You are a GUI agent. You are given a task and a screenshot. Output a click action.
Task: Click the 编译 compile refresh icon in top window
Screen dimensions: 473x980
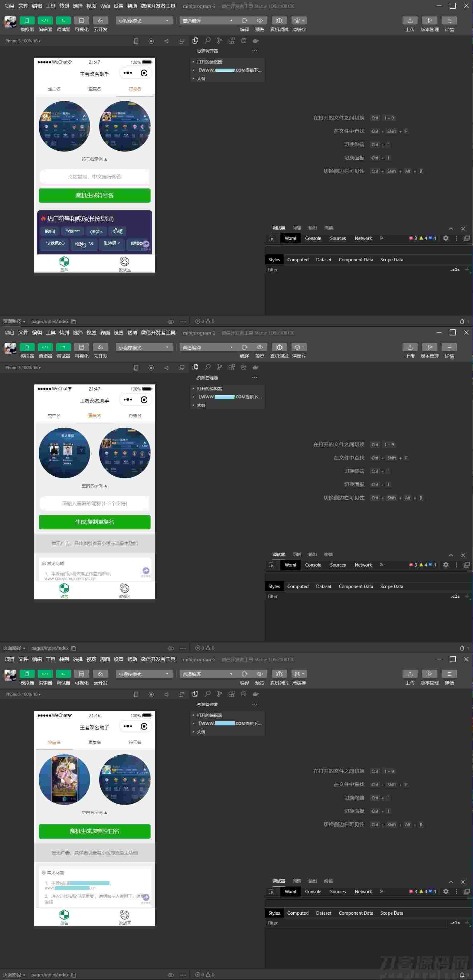244,21
